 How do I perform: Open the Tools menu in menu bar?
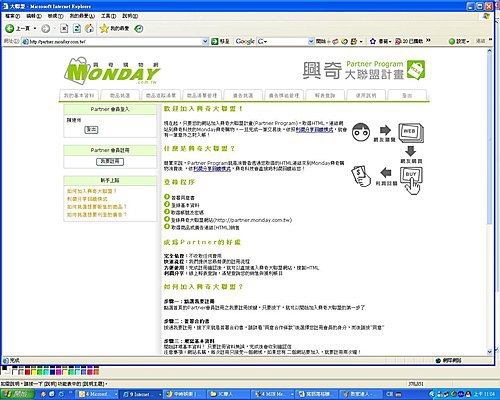[x=108, y=16]
